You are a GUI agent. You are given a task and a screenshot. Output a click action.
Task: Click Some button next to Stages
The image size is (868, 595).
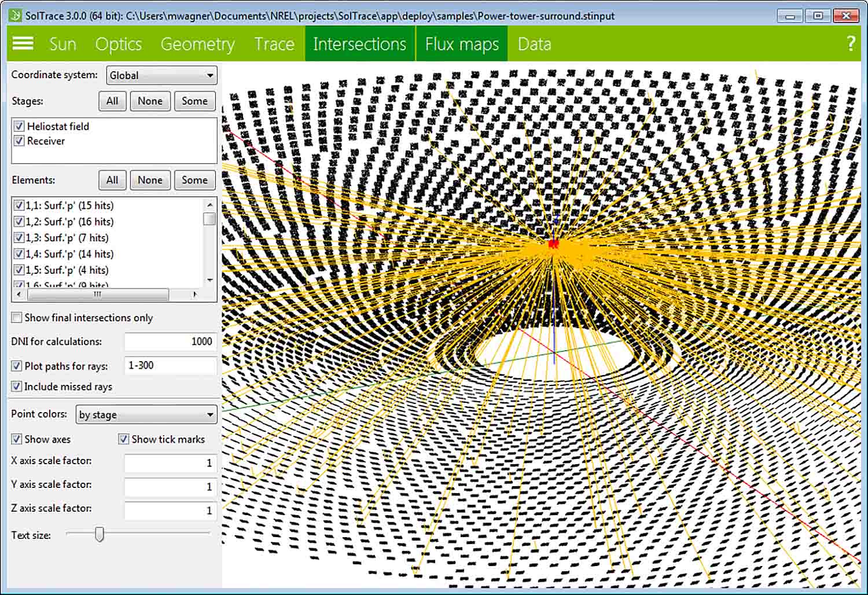click(x=194, y=101)
